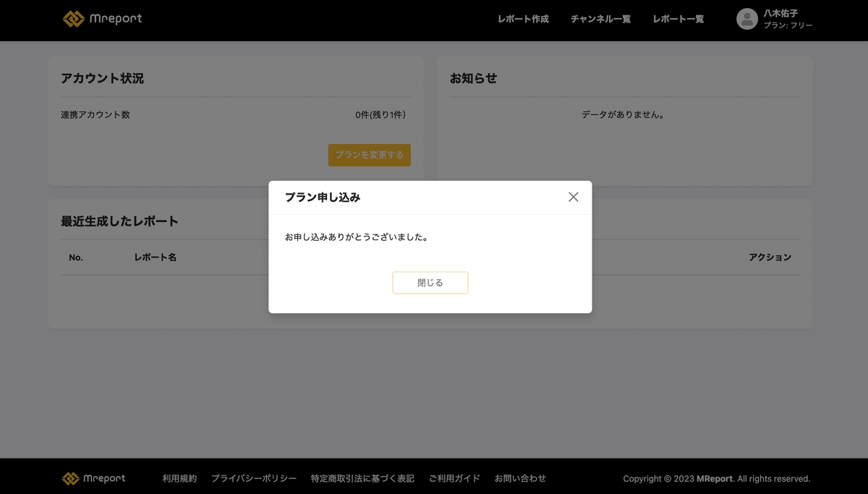Click the アカウント状況 heading
This screenshot has width=868, height=494.
102,78
